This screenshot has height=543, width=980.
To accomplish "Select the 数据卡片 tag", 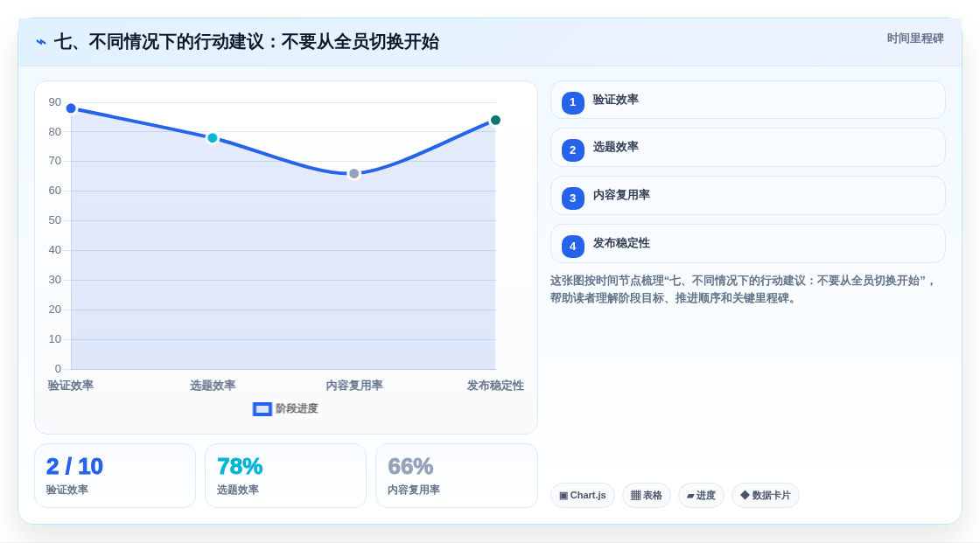I will (766, 496).
